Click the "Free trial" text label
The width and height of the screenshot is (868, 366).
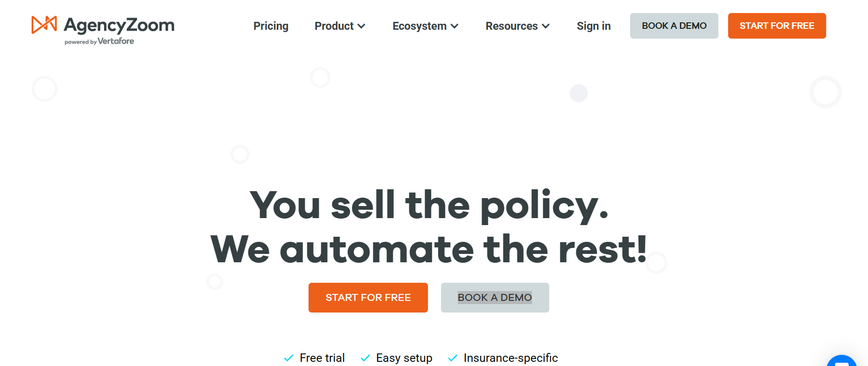[322, 358]
